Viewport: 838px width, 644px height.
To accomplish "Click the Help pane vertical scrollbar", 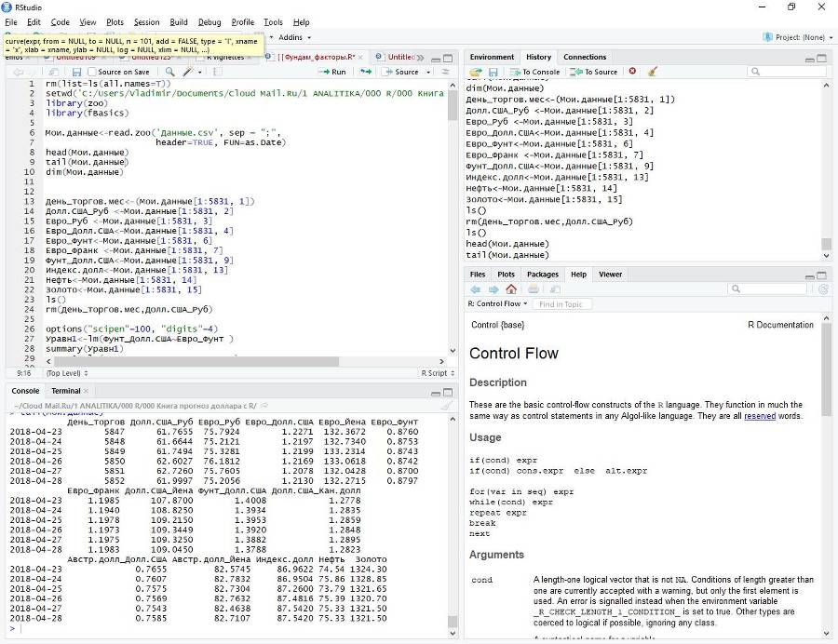I will click(x=826, y=369).
